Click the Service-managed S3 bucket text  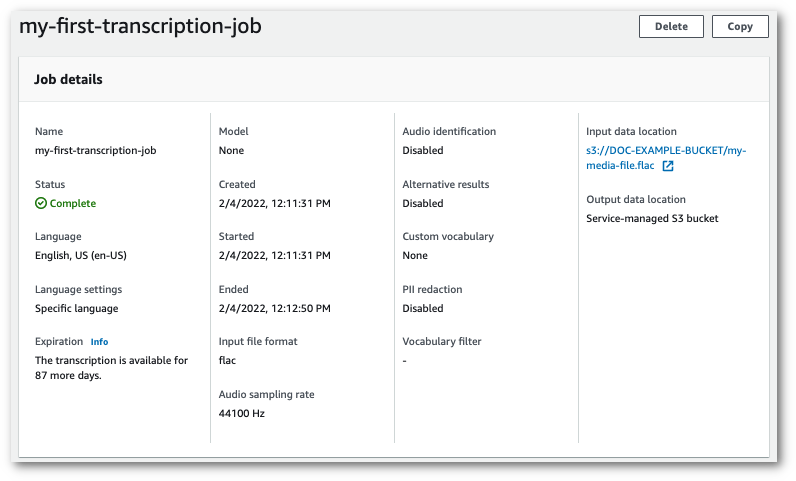pos(652,218)
